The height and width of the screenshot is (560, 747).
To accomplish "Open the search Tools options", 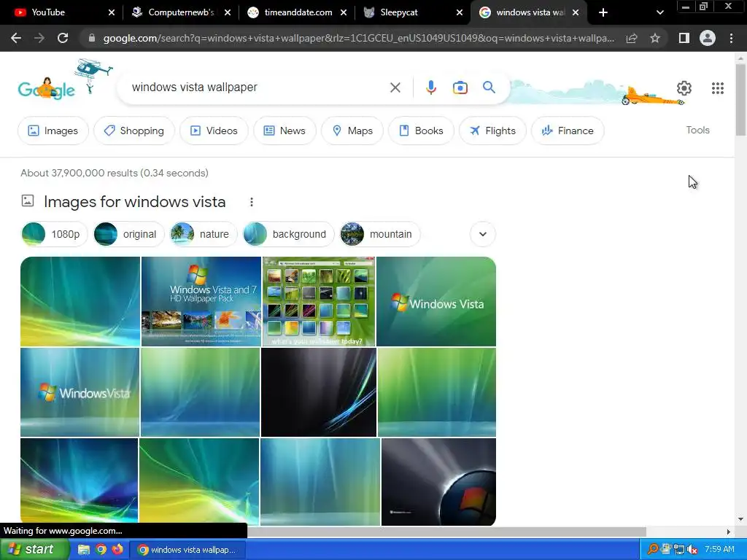I will [697, 130].
